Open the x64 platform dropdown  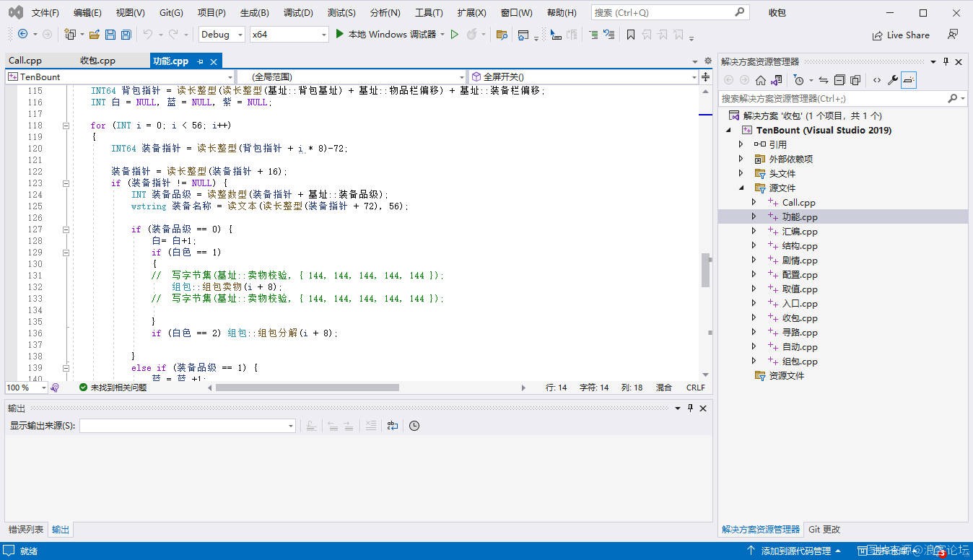tap(289, 34)
